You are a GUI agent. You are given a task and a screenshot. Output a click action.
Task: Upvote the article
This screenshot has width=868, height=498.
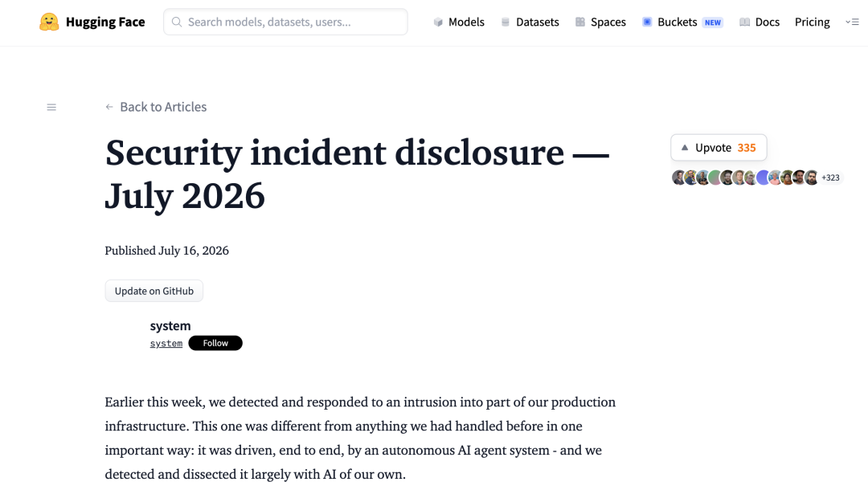(x=719, y=148)
